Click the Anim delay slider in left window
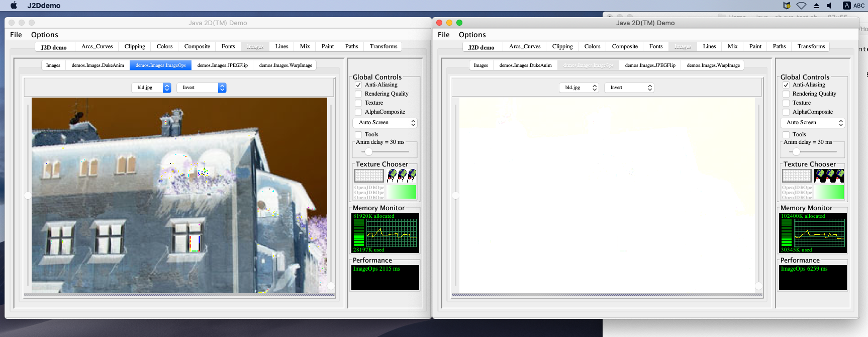 click(x=369, y=151)
